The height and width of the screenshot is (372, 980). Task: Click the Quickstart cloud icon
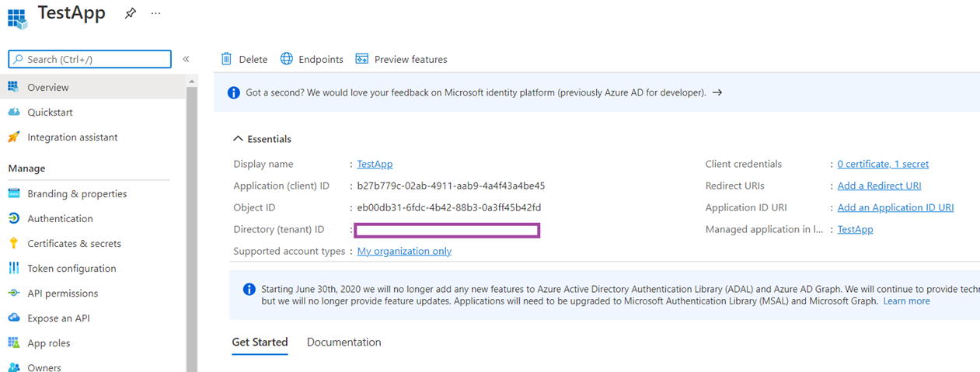click(14, 112)
